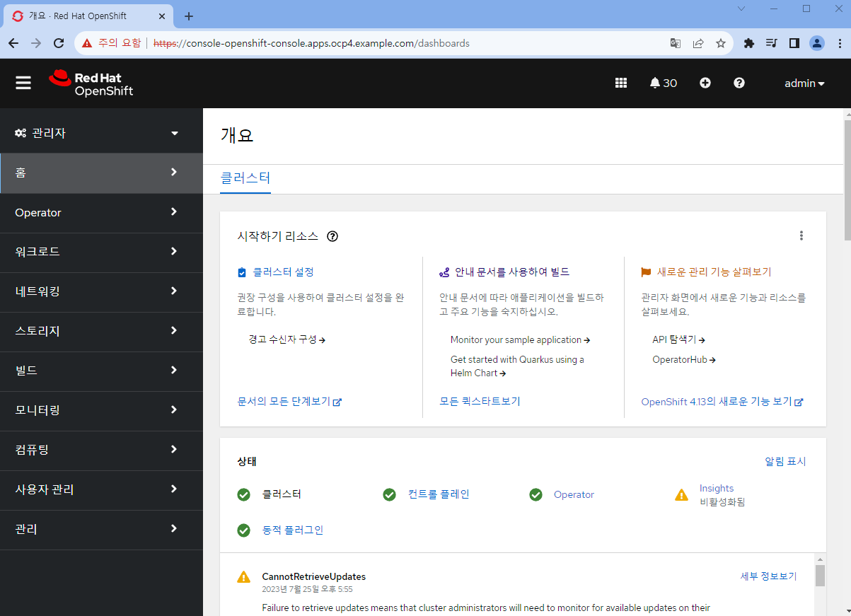The height and width of the screenshot is (616, 851).
Task: Expand the 네트워킹 navigation section
Action: pos(101,291)
